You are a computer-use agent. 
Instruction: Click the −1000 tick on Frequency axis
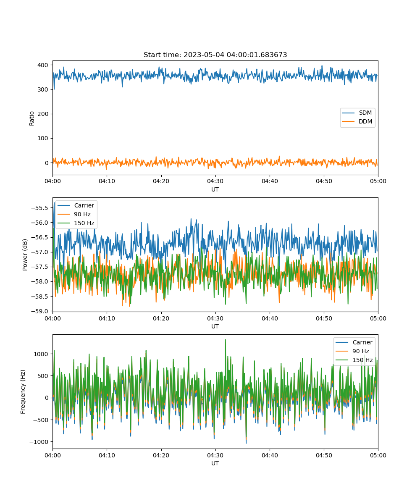[39, 441]
